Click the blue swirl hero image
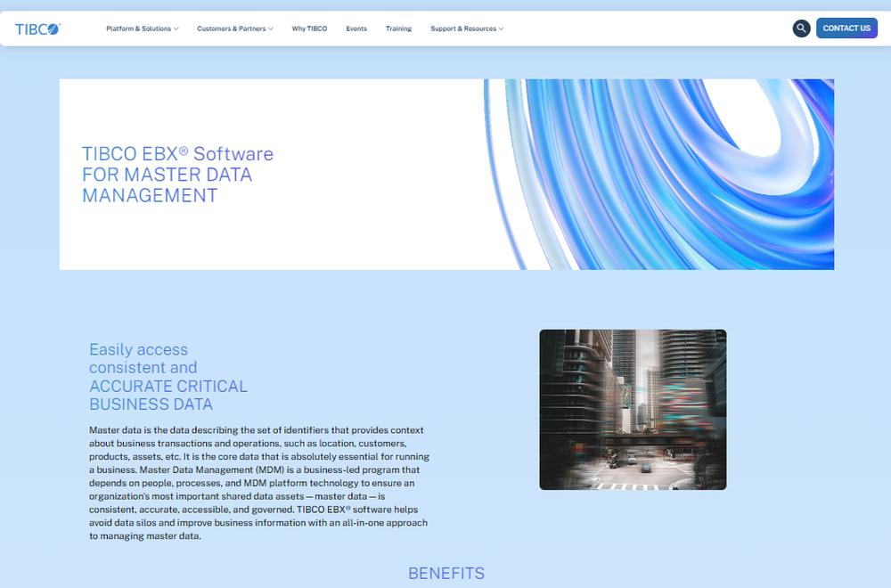The image size is (891, 588). tap(659, 175)
